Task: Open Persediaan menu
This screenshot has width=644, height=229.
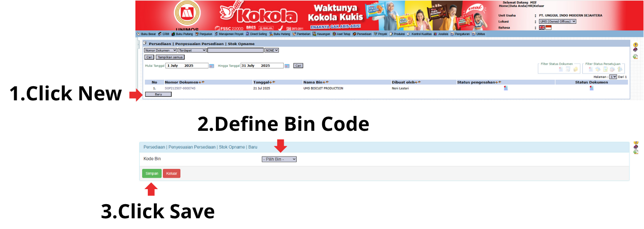Action: click(362, 34)
